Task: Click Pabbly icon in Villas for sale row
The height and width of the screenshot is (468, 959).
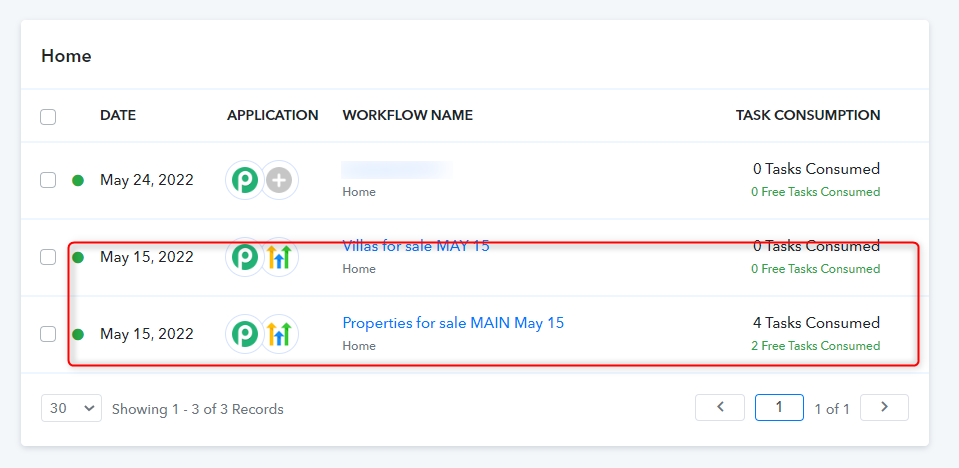Action: coord(245,257)
